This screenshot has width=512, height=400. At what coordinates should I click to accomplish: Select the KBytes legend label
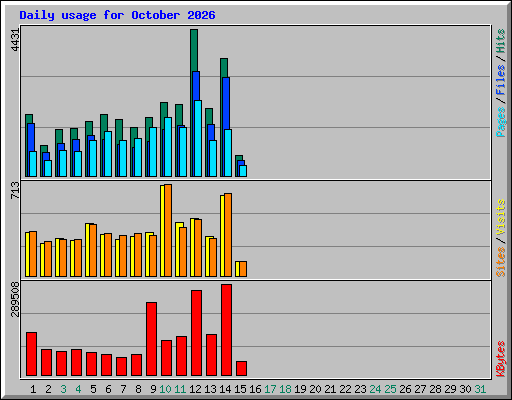pos(501,359)
